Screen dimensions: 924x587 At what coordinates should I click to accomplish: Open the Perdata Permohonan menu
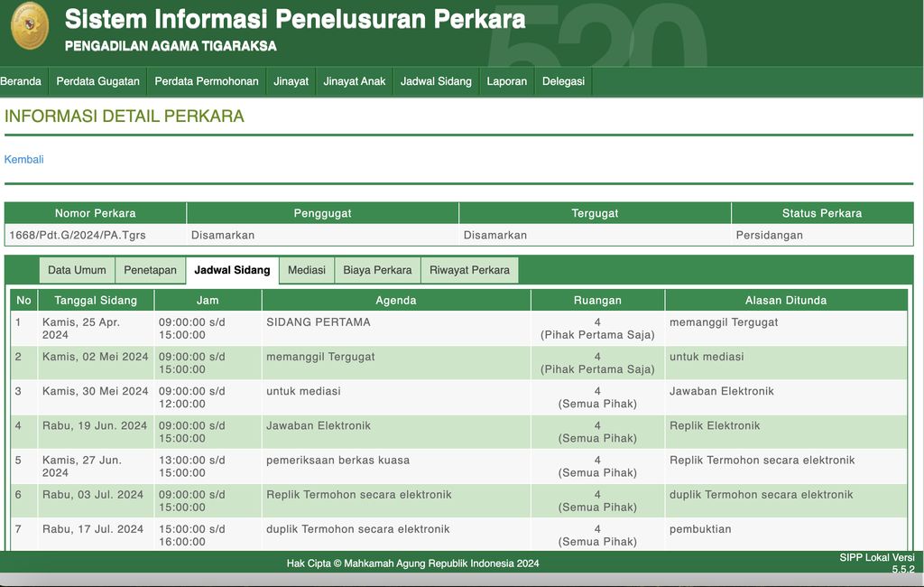point(207,81)
